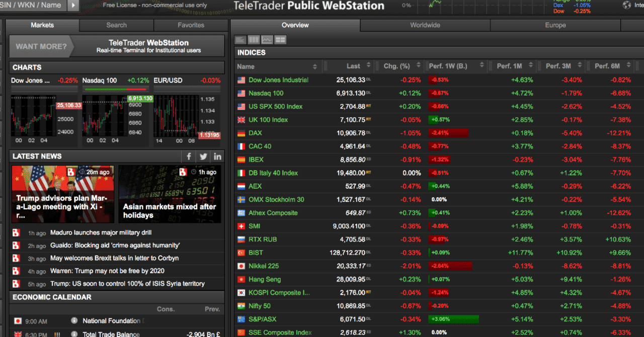Click the Swiss flag icon beside SMI
Image resolution: width=644 pixels, height=337 pixels.
pos(241,226)
